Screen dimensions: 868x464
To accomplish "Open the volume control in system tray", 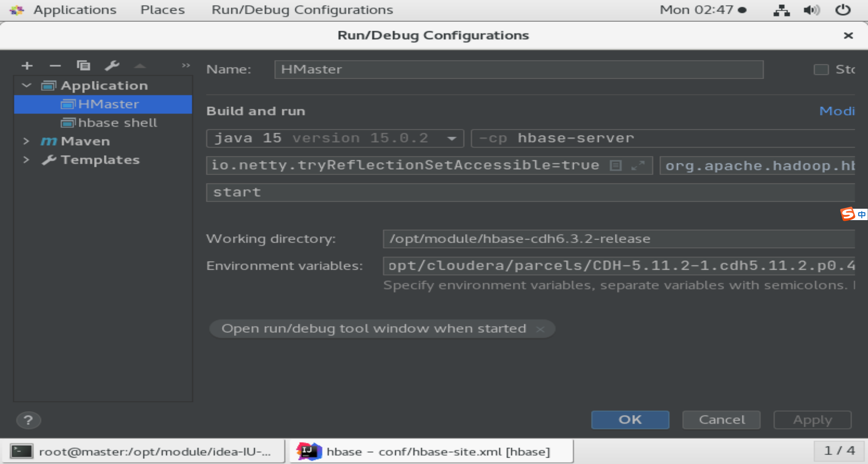I will [x=811, y=10].
